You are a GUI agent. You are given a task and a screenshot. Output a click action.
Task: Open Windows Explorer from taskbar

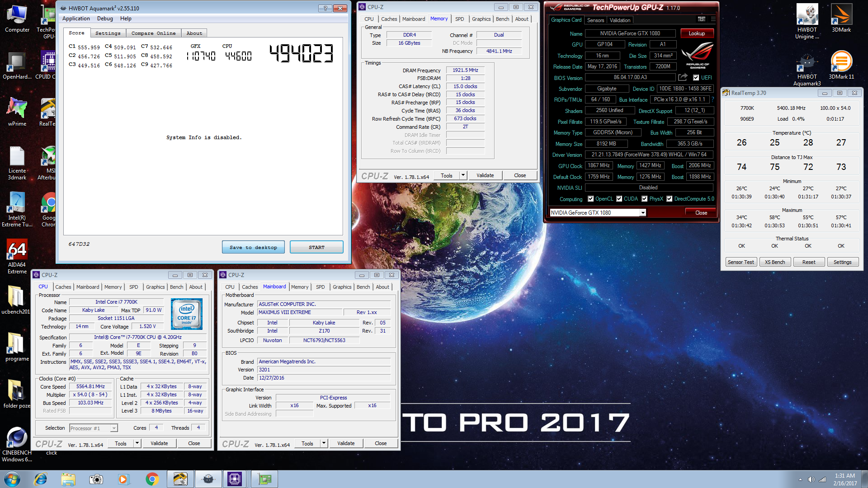(x=68, y=479)
